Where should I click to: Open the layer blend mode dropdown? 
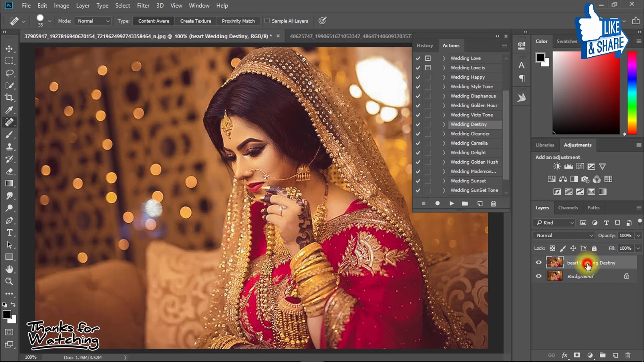coord(563,235)
